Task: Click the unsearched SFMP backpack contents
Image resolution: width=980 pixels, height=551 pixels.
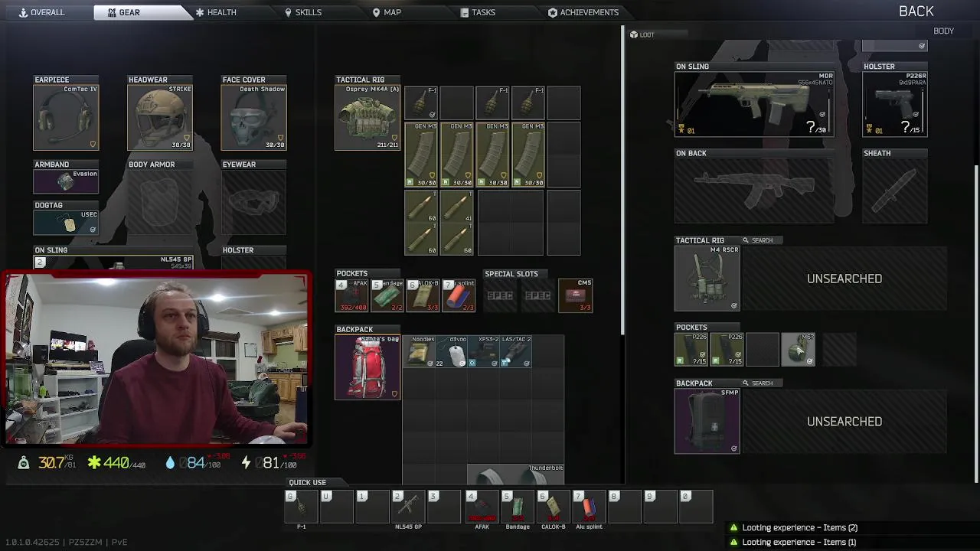Action: 844,422
